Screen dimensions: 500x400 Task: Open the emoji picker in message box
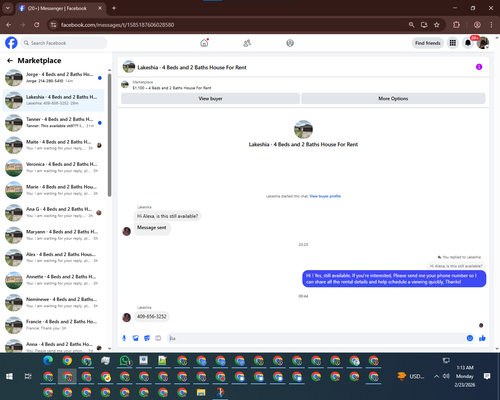click(470, 338)
